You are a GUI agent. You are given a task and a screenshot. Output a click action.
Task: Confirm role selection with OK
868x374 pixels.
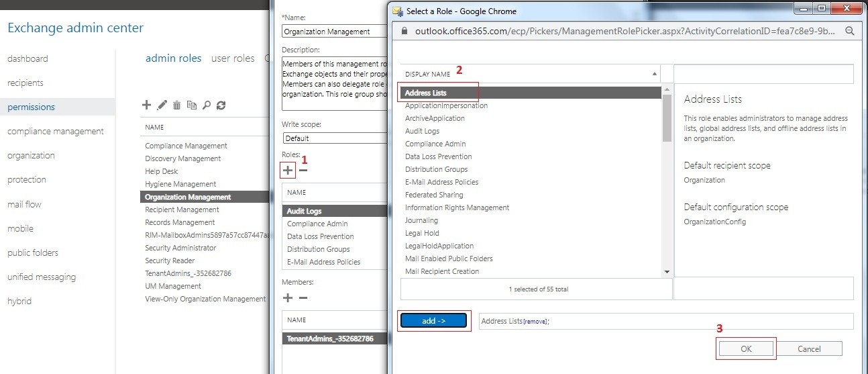746,348
